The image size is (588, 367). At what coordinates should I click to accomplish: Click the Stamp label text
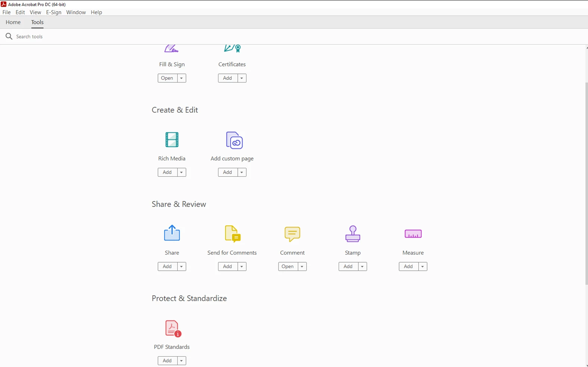pos(353,253)
